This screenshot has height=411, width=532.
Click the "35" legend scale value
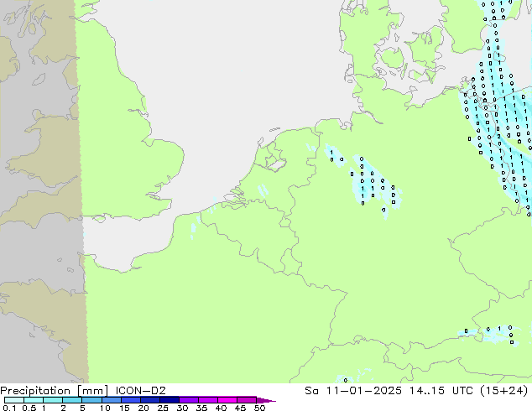[x=201, y=408]
